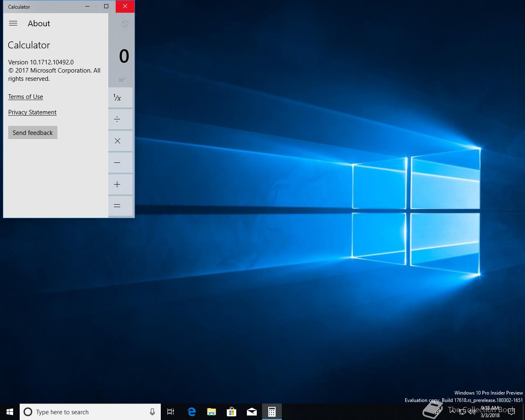The image size is (525, 420).
Task: Click the Send feedback button
Action: tap(33, 132)
